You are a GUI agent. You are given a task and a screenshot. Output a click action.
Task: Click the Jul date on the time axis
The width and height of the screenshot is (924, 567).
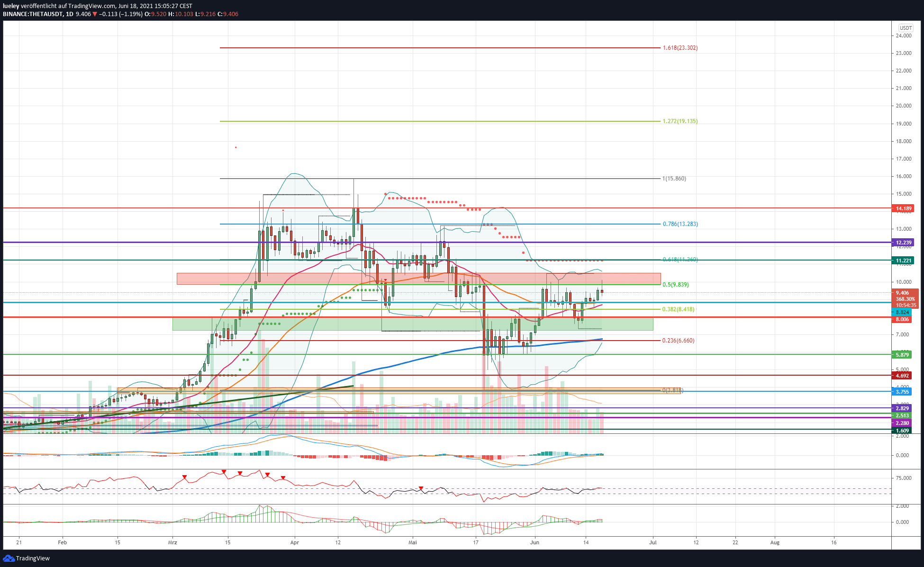[x=652, y=542]
